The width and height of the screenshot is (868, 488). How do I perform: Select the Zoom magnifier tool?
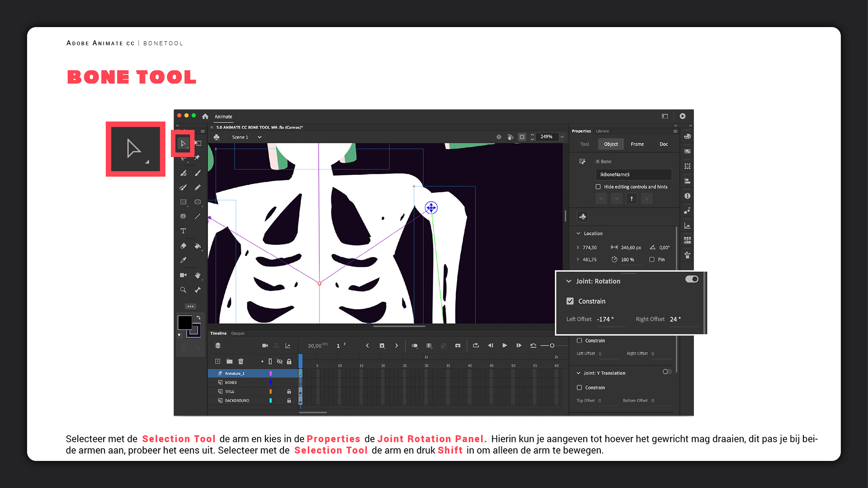pyautogui.click(x=183, y=290)
